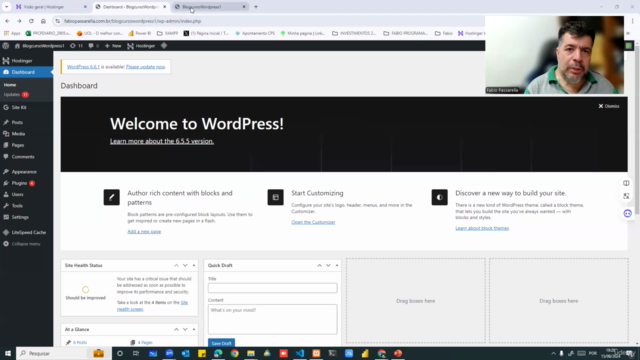Move the Site Health Status box down

[185, 266]
